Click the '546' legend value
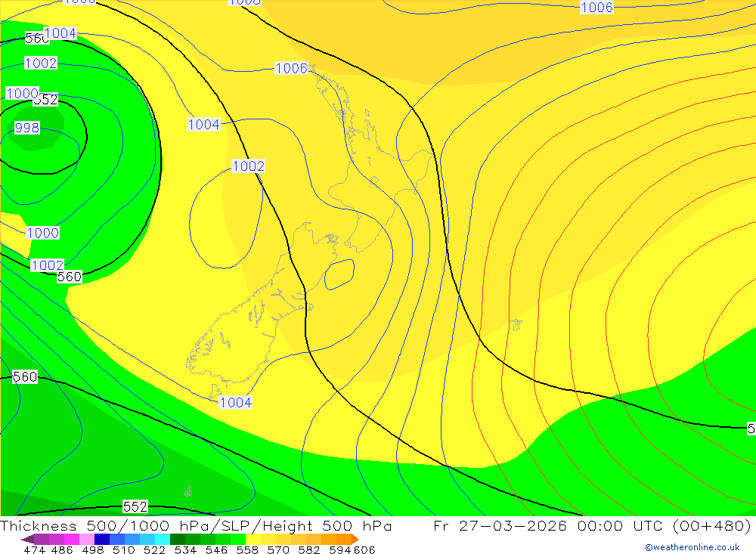Viewport: 756px width, 554px height. 216,550
